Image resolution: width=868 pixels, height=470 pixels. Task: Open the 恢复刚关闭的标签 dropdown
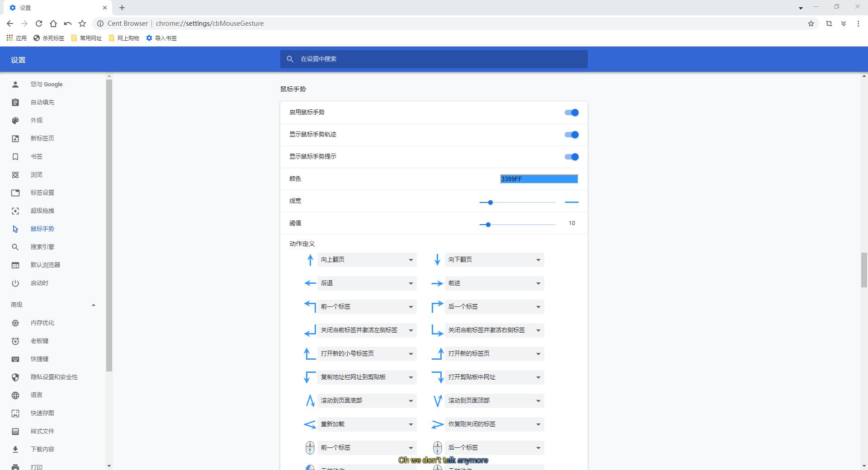tap(494, 424)
